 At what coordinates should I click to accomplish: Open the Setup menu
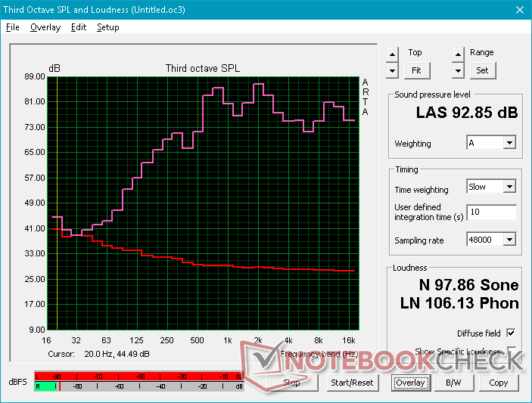(x=108, y=27)
